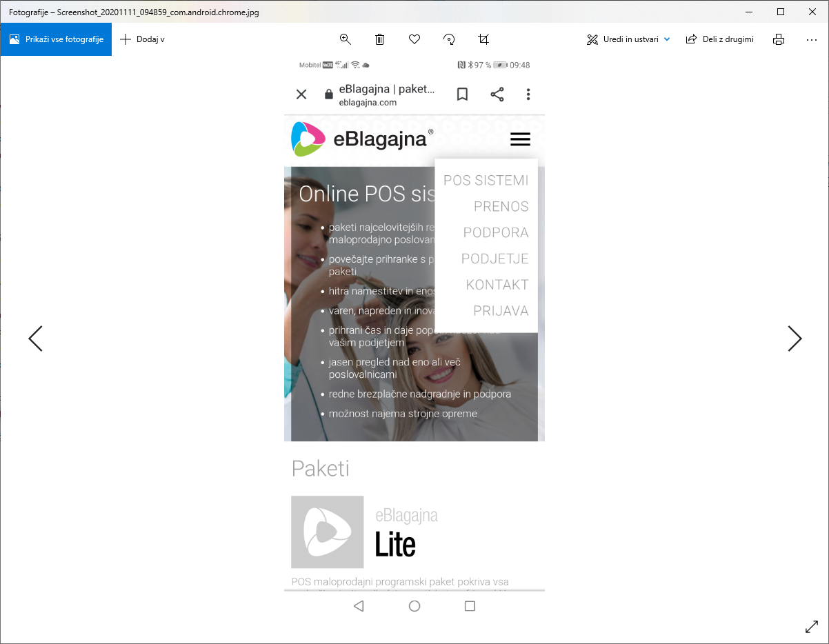Enter fullscreen with expand arrows icon
This screenshot has width=829, height=644.
tap(812, 627)
